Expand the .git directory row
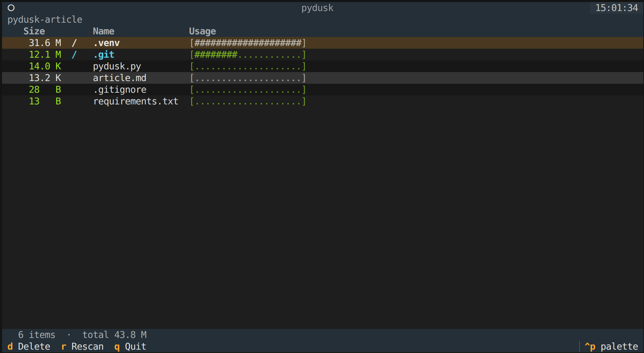This screenshot has height=353, width=644. [x=104, y=54]
